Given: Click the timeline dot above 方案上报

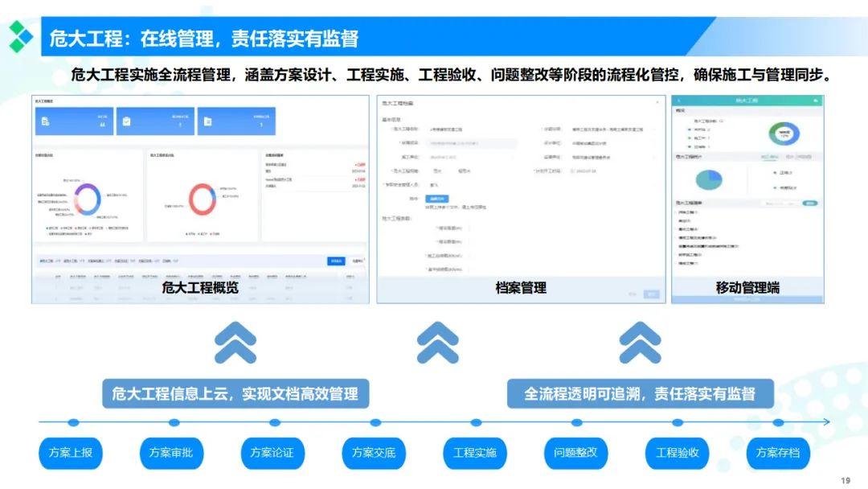Looking at the screenshot, I should [x=73, y=422].
